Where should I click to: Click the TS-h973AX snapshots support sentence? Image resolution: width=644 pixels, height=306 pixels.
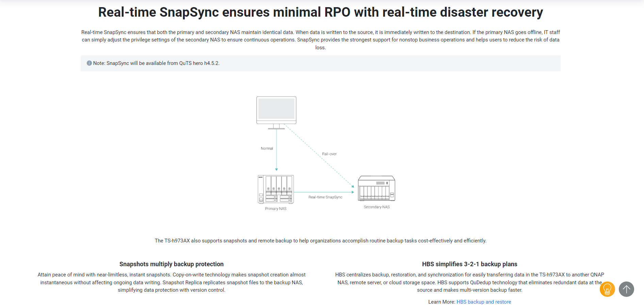320,241
